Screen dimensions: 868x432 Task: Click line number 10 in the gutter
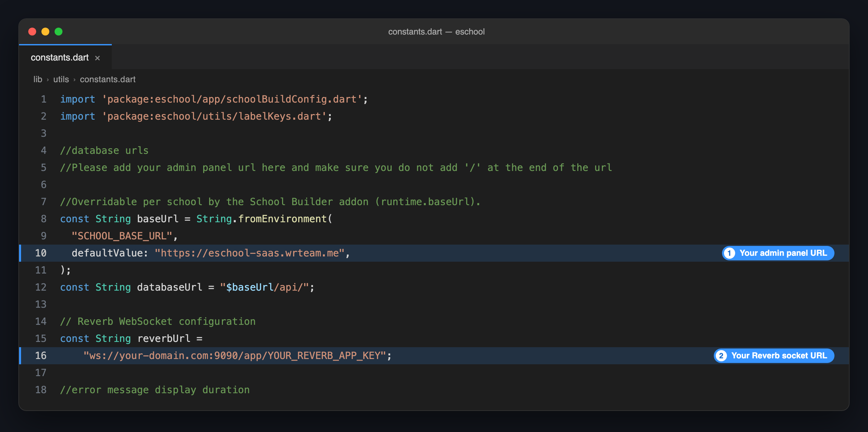(x=41, y=253)
